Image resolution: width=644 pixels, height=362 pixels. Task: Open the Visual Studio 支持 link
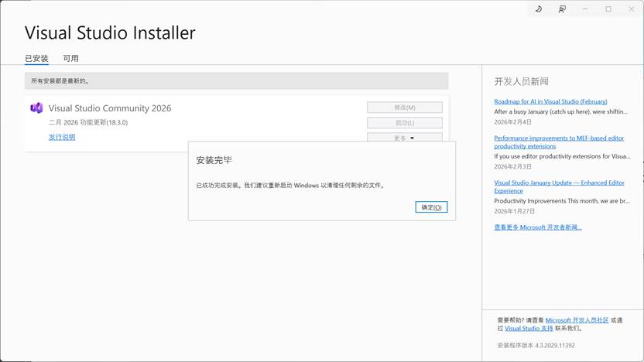pos(529,328)
